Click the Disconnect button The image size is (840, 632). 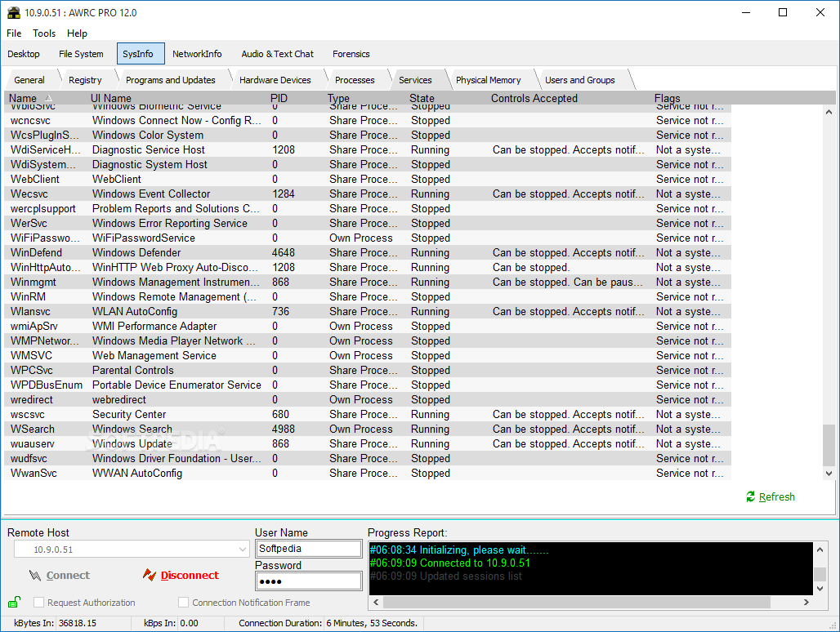[x=181, y=576]
